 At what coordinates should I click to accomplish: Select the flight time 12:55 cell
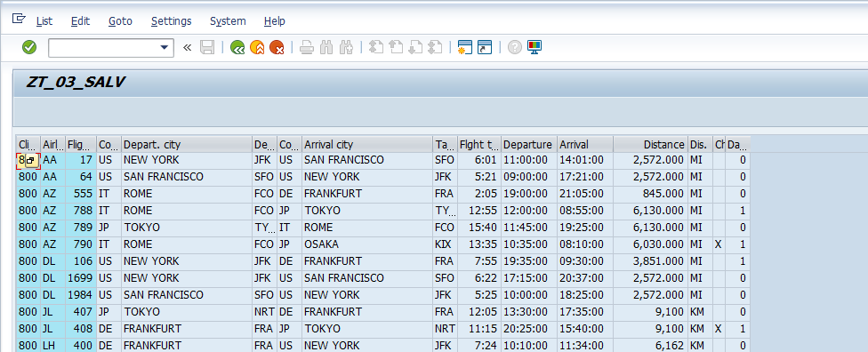pyautogui.click(x=478, y=211)
